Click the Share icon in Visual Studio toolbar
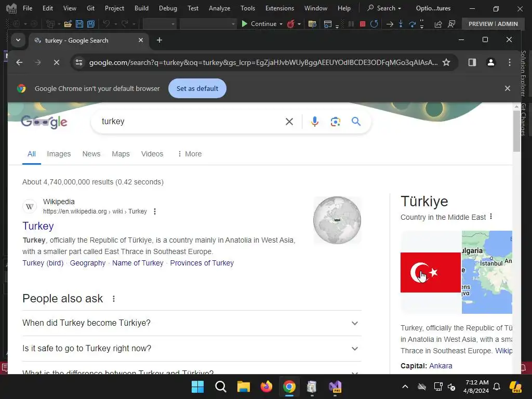The width and height of the screenshot is (532, 399). (x=438, y=24)
